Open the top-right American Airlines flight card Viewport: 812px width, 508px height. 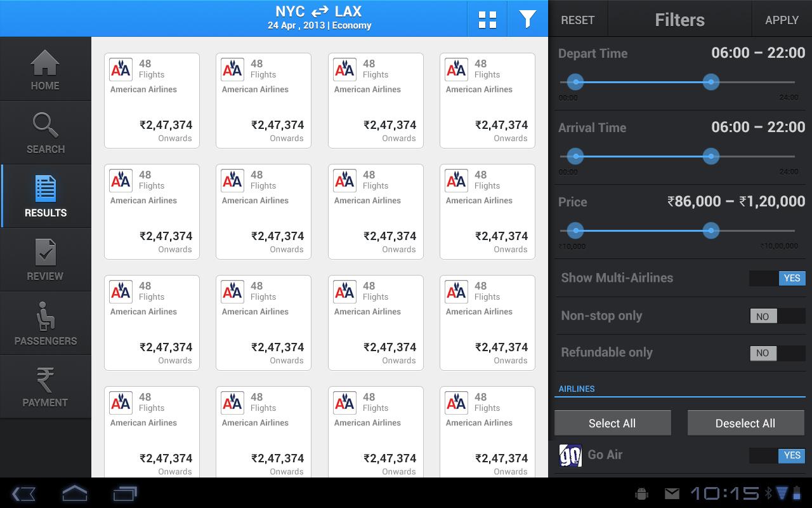[x=487, y=100]
